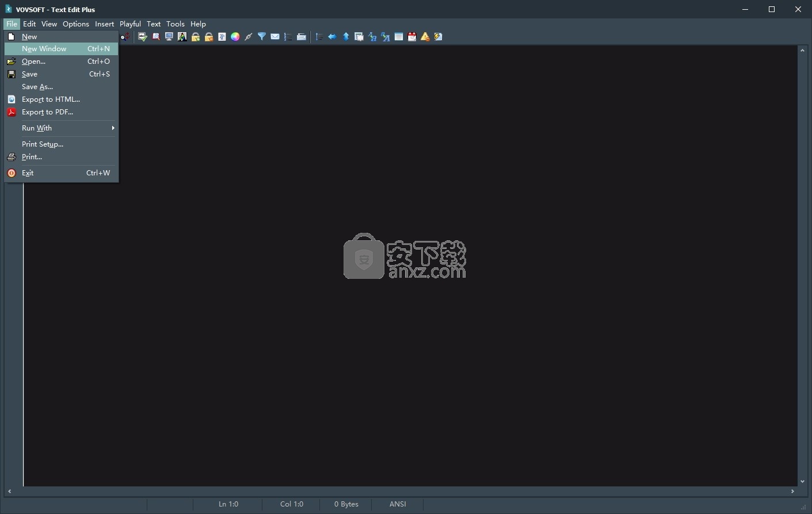
Task: Click the second padlock decrypt icon
Action: click(209, 37)
